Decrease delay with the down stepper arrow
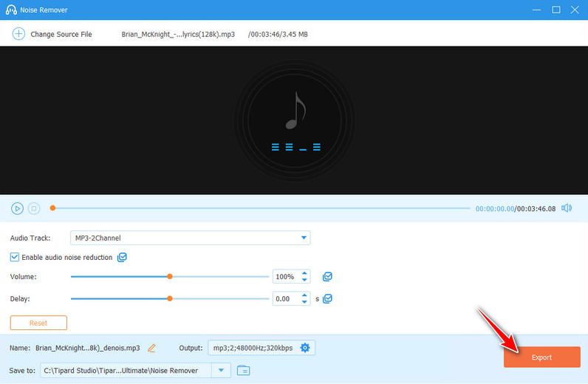The width and height of the screenshot is (588, 384). pyautogui.click(x=304, y=302)
